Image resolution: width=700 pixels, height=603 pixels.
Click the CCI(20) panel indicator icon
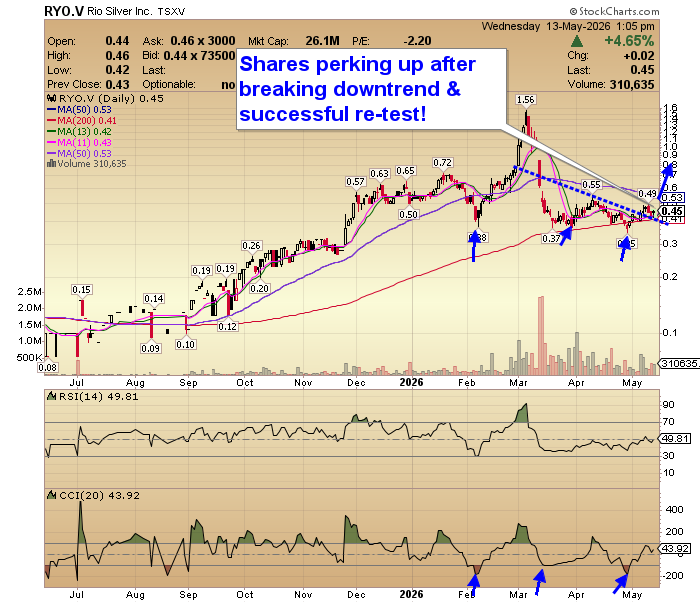(x=52, y=495)
